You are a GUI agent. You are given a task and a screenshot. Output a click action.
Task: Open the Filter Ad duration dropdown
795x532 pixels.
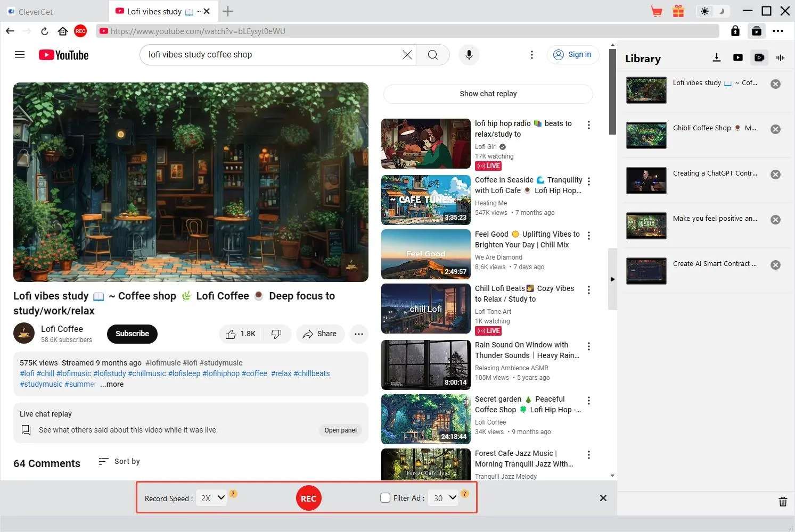tap(444, 498)
